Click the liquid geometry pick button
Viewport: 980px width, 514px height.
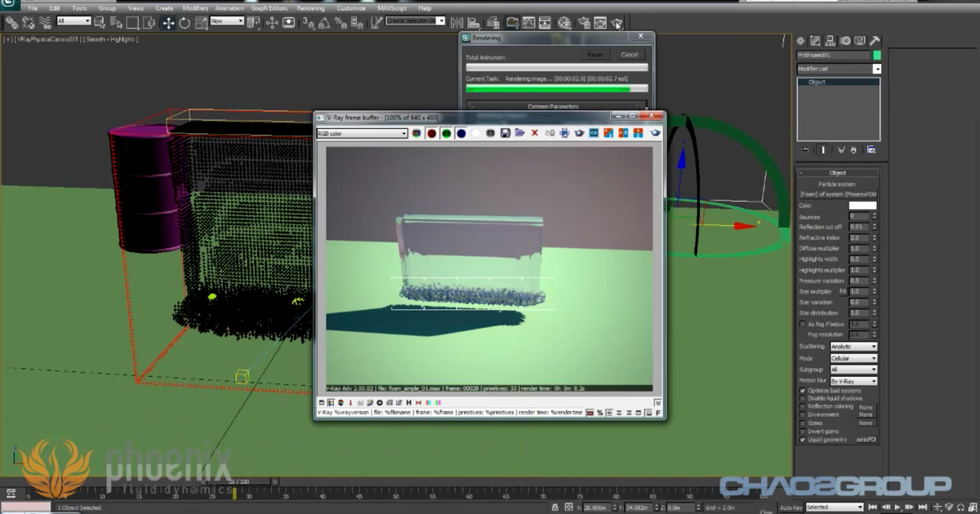(x=866, y=440)
